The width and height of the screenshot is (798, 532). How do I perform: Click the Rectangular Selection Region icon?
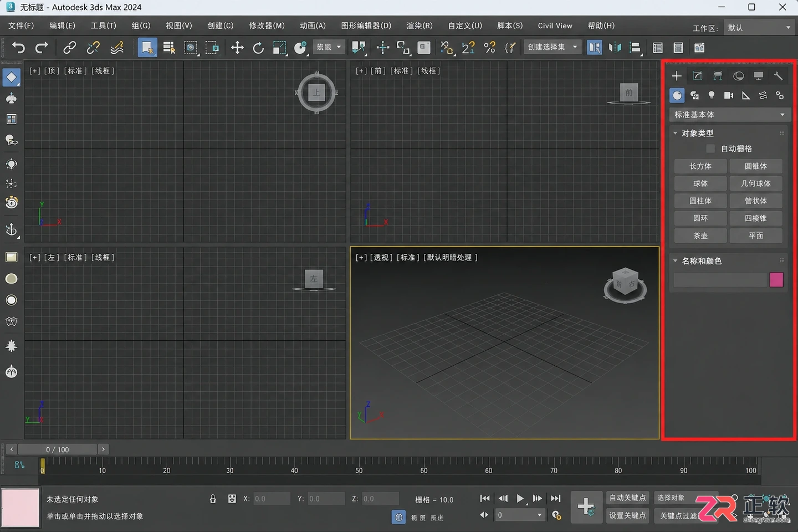click(191, 48)
